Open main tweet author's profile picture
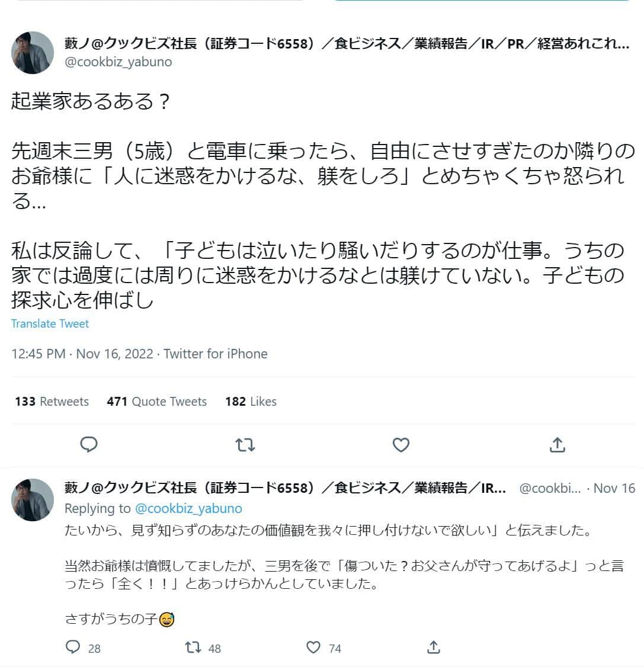Screen dimensions: 644x667 33,52
